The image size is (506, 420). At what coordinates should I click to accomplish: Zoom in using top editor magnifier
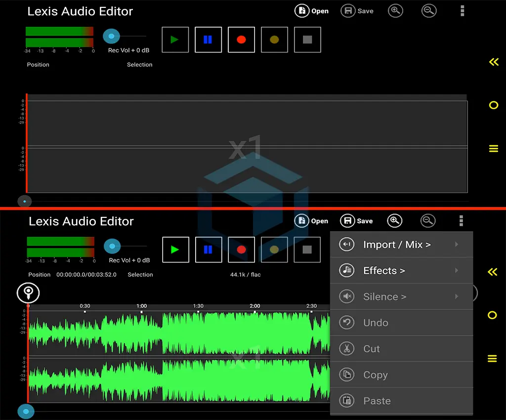tap(395, 11)
